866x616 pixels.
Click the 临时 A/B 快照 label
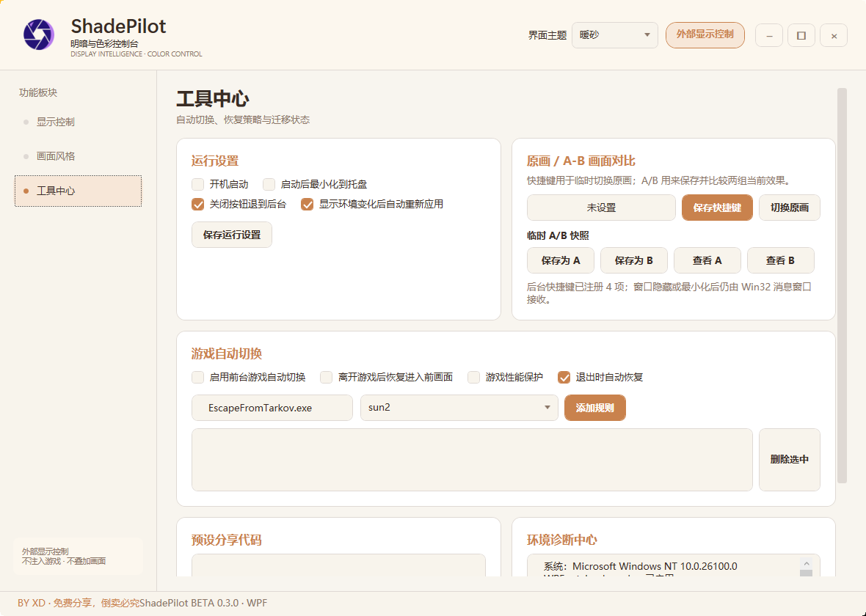[558, 235]
